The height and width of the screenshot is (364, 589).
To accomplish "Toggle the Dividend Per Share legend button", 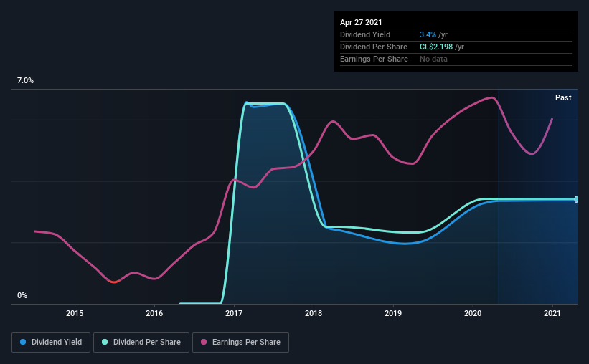I will tap(141, 343).
